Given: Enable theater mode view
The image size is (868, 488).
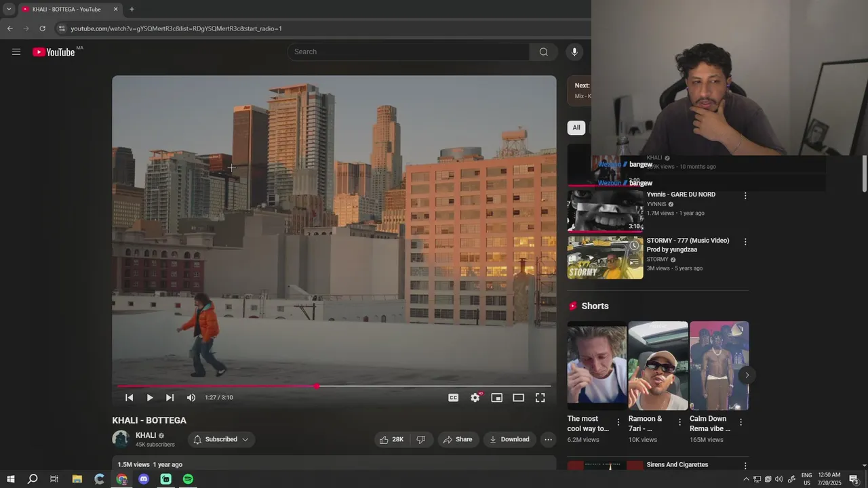Looking at the screenshot, I should point(519,398).
